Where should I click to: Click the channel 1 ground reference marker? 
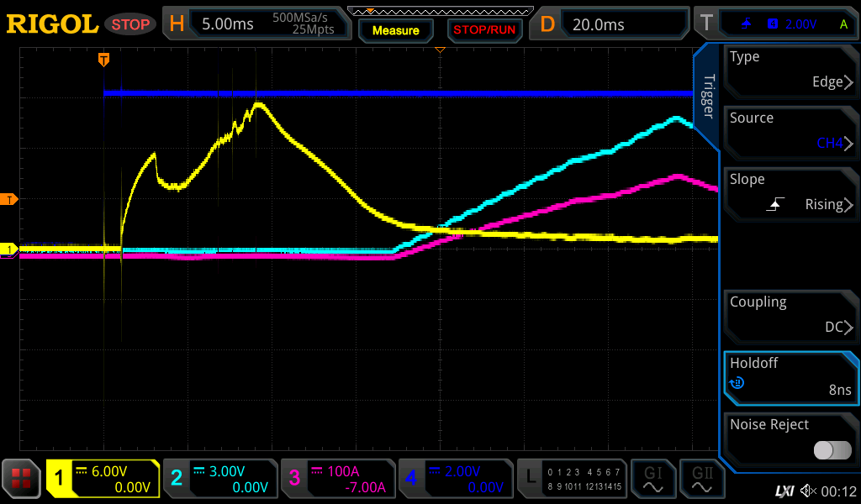pyautogui.click(x=10, y=249)
